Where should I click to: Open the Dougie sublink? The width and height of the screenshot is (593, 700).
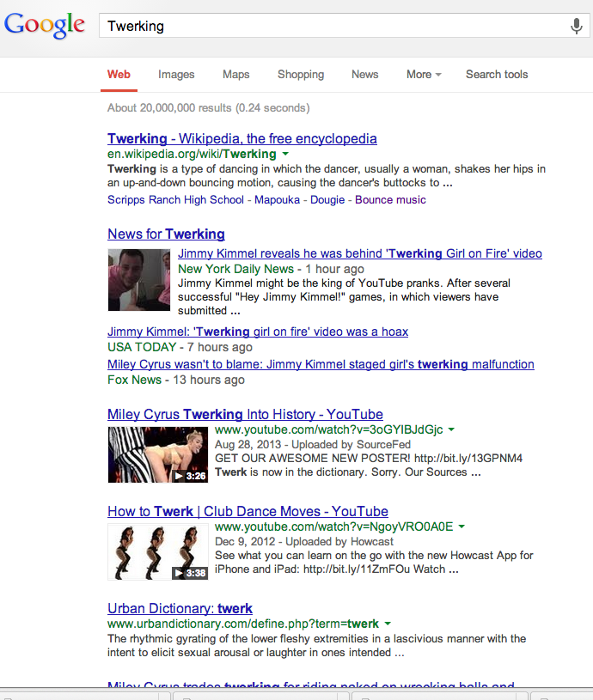[327, 200]
